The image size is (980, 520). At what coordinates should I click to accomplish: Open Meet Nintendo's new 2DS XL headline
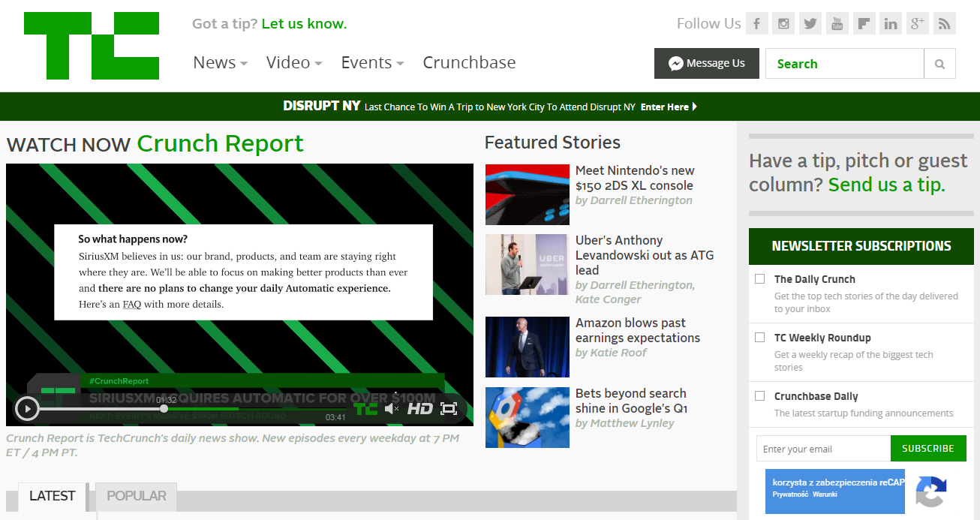[635, 178]
